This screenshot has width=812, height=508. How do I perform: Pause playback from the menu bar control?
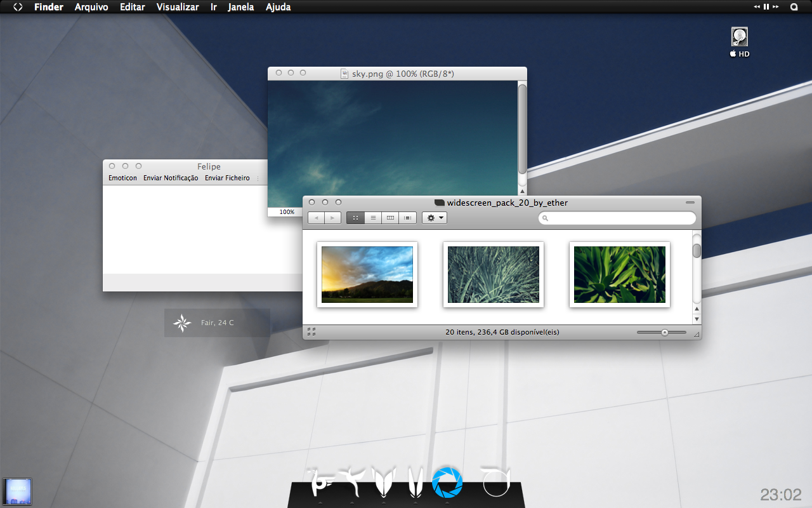click(766, 7)
